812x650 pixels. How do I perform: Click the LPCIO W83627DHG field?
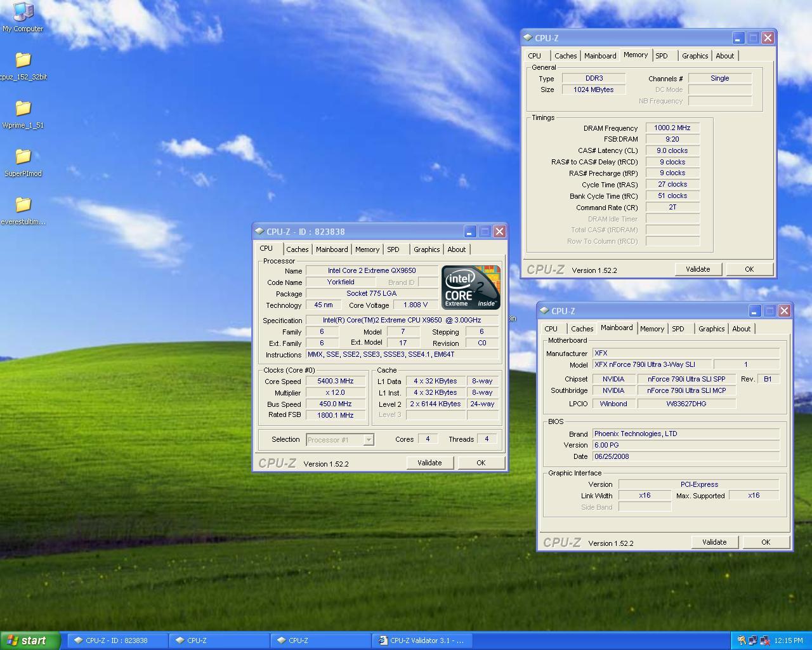click(x=686, y=404)
